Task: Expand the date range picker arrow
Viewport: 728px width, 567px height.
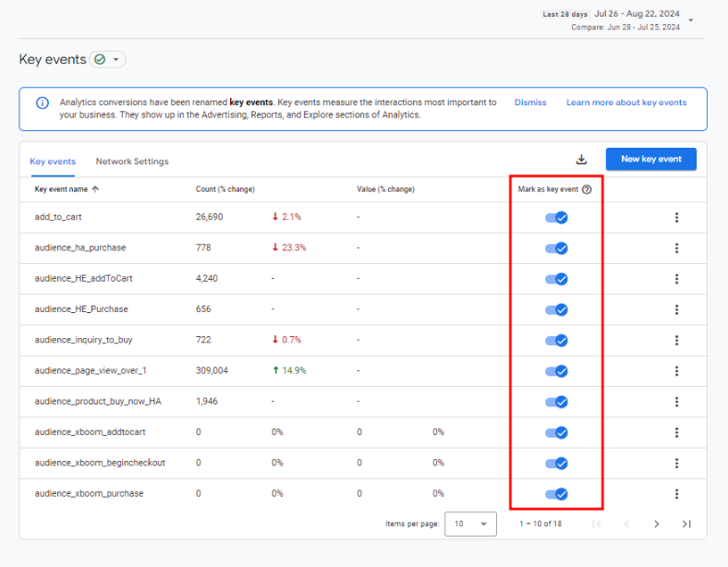Action: [692, 20]
